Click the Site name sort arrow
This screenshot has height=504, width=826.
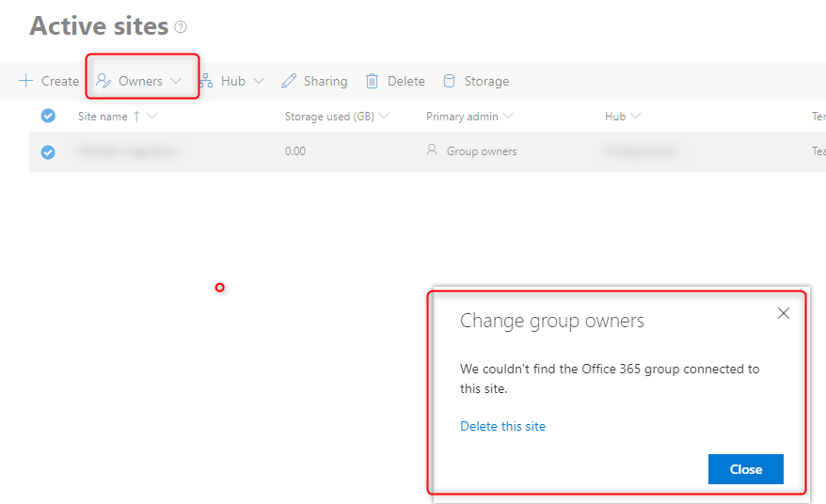136,117
